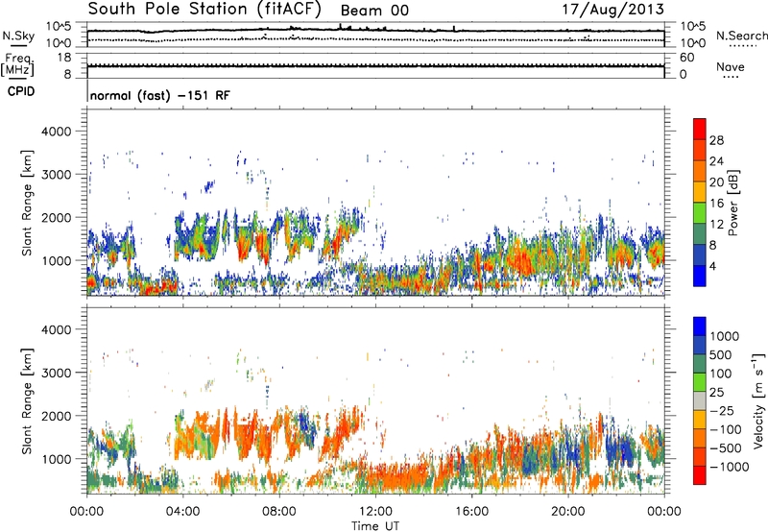Screen dimensions: 768x532
Task: Click the 100 label on Velocity colorbar
Action: click(721, 374)
